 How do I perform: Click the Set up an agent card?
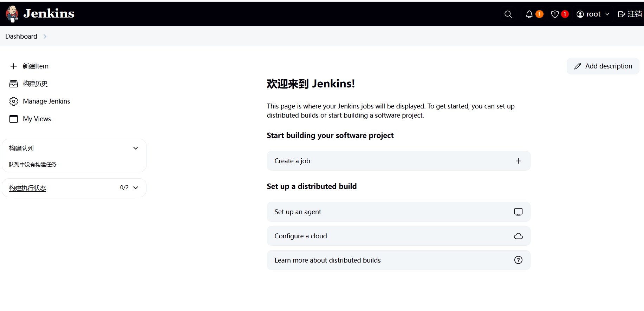tap(398, 212)
